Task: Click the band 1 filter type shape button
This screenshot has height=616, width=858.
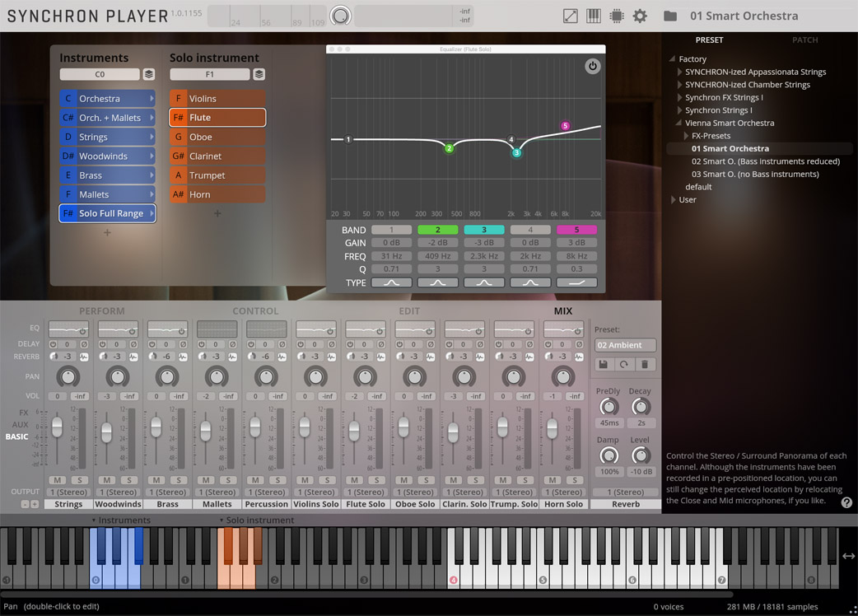Action: pos(391,282)
